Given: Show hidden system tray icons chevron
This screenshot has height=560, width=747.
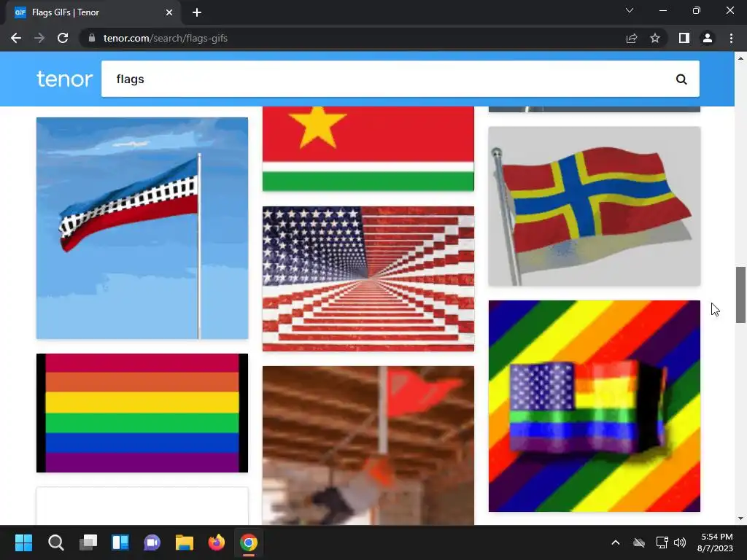Looking at the screenshot, I should (616, 542).
